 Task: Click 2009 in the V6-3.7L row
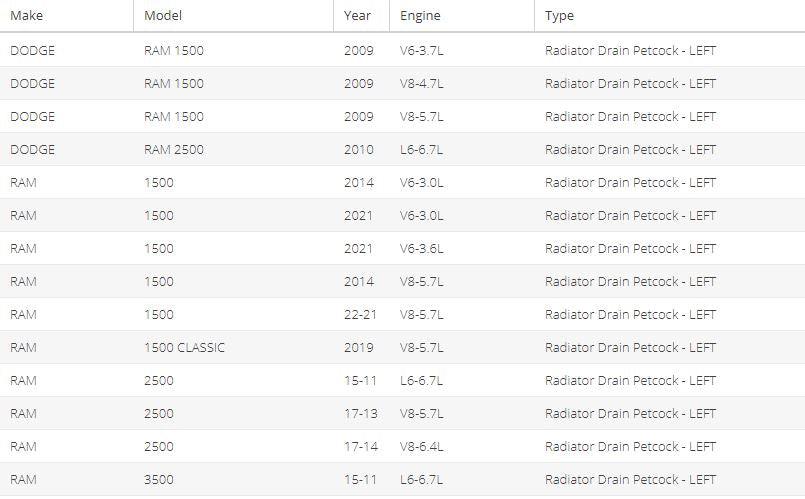358,50
